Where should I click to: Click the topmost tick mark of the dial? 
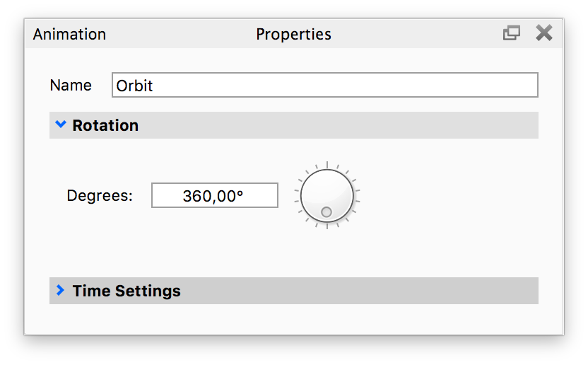click(327, 165)
